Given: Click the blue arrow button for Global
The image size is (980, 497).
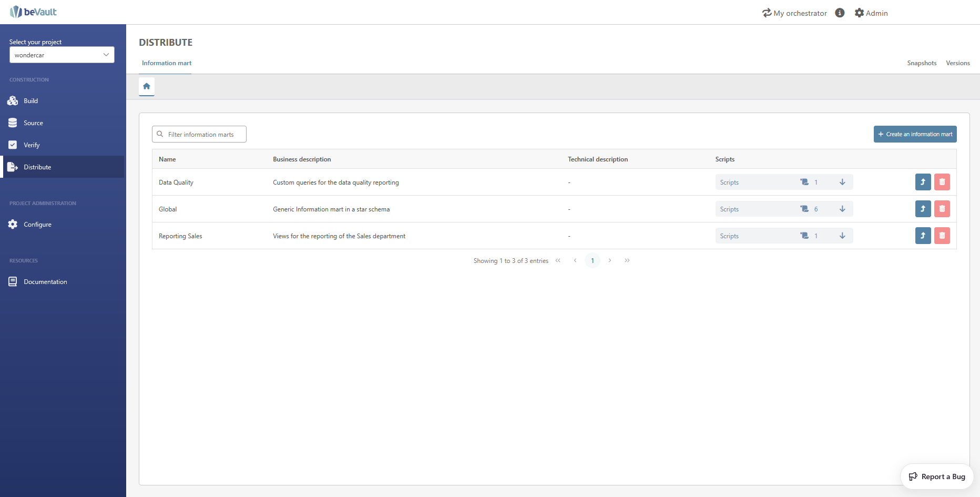Looking at the screenshot, I should coord(923,209).
